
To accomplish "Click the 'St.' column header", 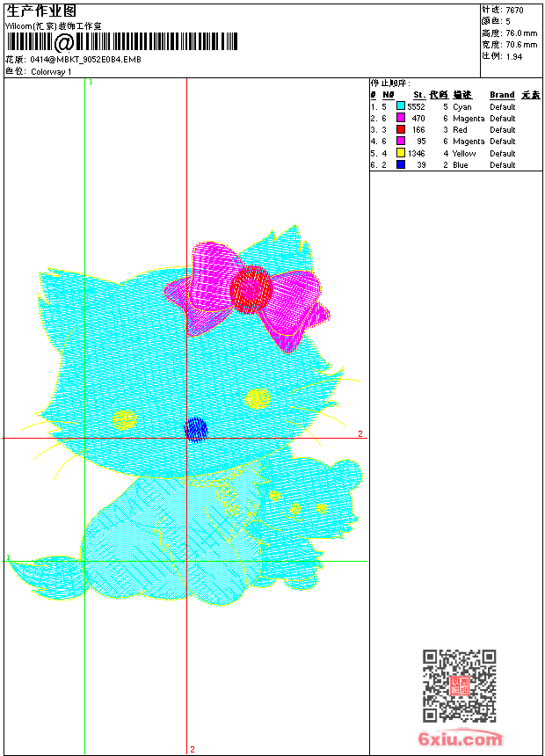I will click(x=419, y=95).
